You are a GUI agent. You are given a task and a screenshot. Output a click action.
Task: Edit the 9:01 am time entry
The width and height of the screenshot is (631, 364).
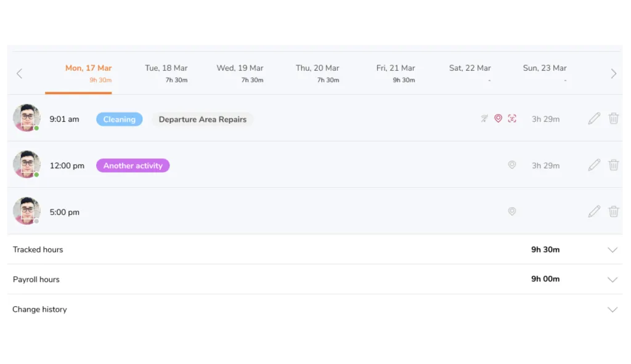594,119
